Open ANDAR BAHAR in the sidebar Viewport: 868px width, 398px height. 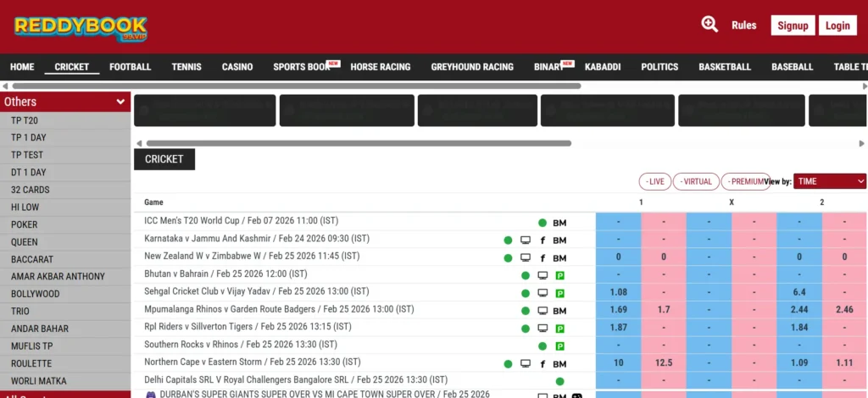[65, 329]
